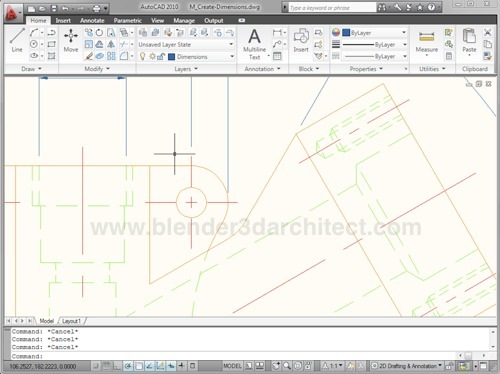This screenshot has width=500, height=374.
Task: Toggle the layer lock padlock icon
Action: pos(161,57)
